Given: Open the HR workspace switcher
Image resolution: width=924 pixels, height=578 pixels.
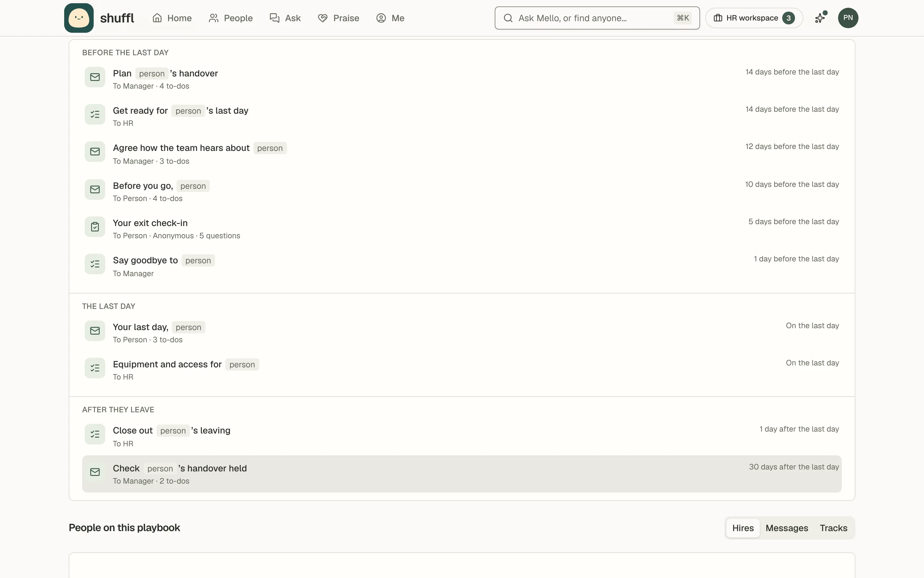Looking at the screenshot, I should (x=754, y=18).
